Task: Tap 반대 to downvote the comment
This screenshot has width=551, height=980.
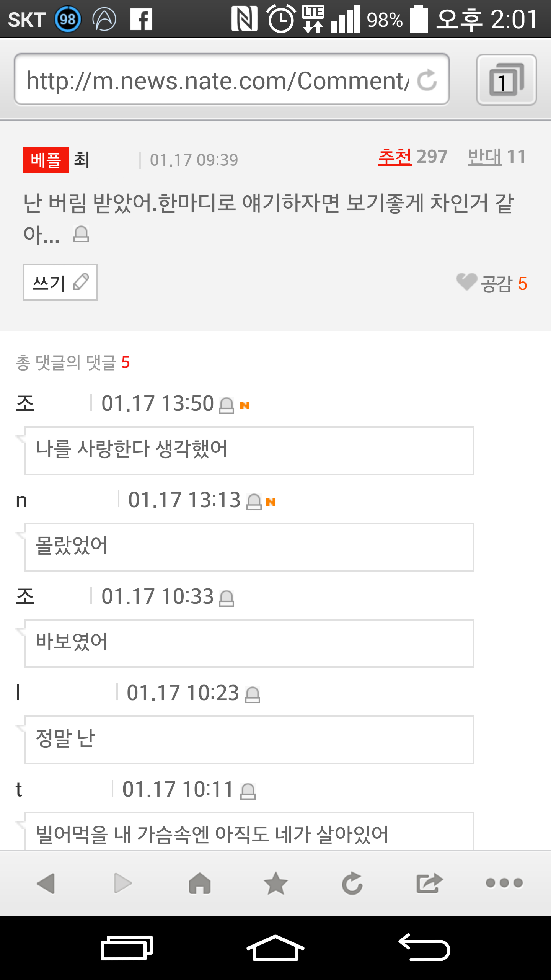Action: coord(485,157)
